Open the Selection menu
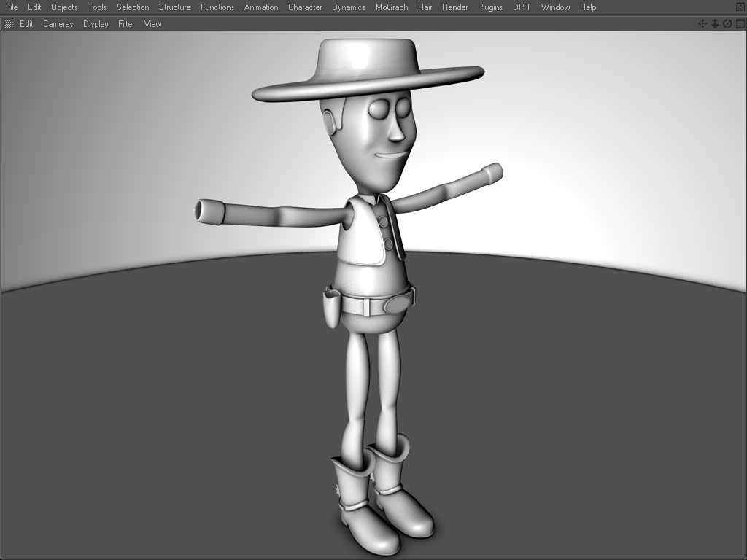The width and height of the screenshot is (747, 560). (133, 7)
